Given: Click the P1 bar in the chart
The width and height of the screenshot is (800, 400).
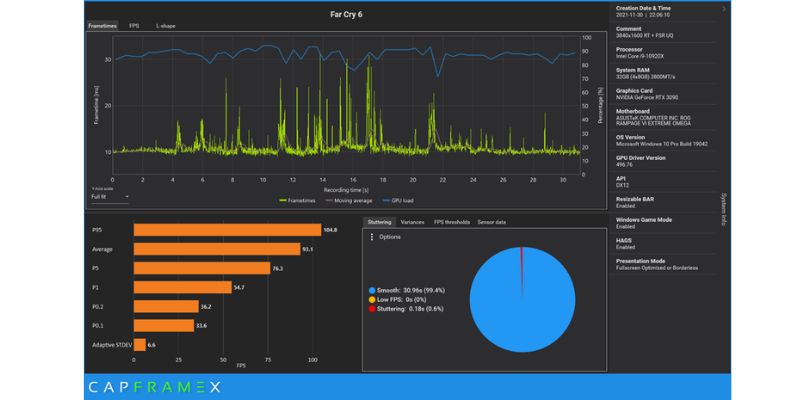Looking at the screenshot, I should coord(183,287).
